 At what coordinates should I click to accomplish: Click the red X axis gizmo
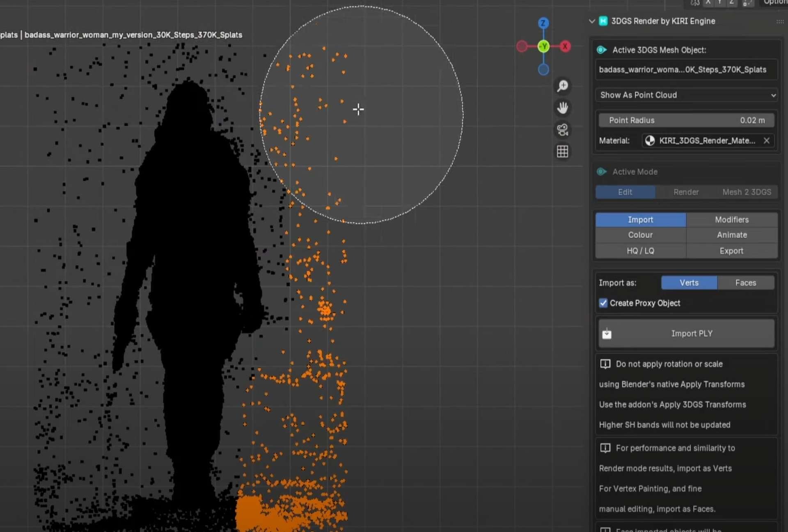click(565, 46)
